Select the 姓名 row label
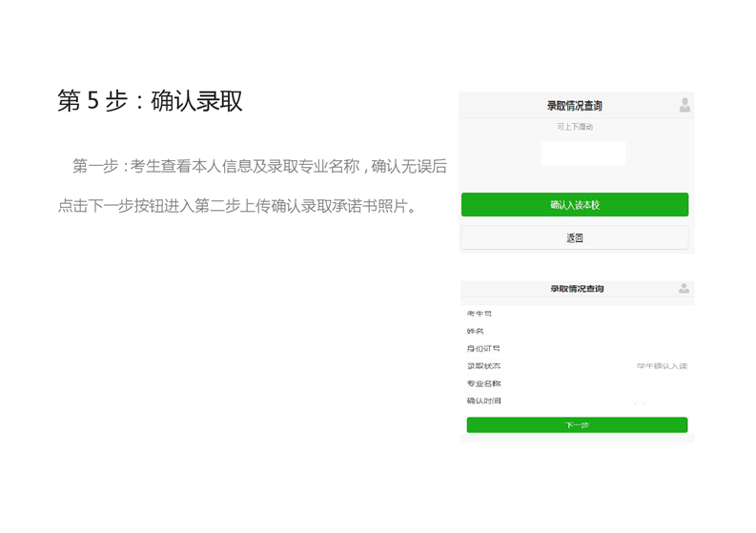 coord(476,331)
